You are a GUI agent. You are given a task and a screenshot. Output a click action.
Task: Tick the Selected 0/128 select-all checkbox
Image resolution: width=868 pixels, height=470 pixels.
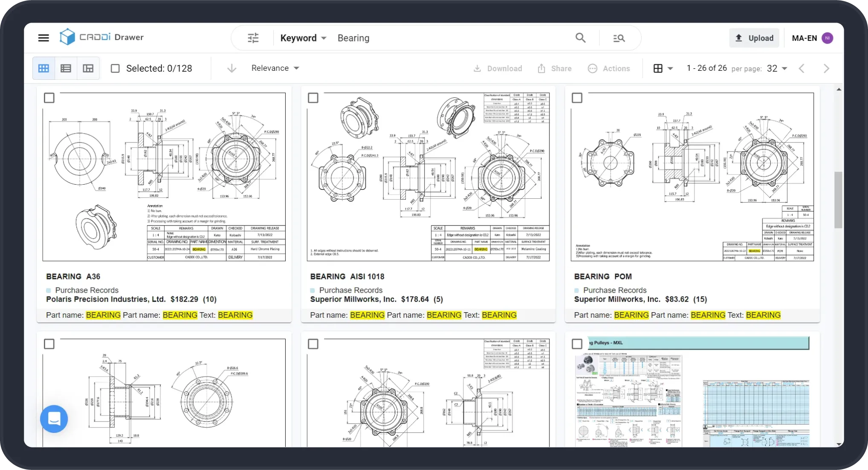coord(115,68)
